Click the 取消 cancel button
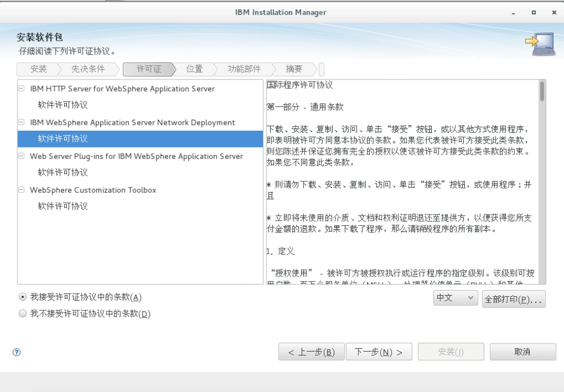The height and width of the screenshot is (392, 564). click(523, 352)
